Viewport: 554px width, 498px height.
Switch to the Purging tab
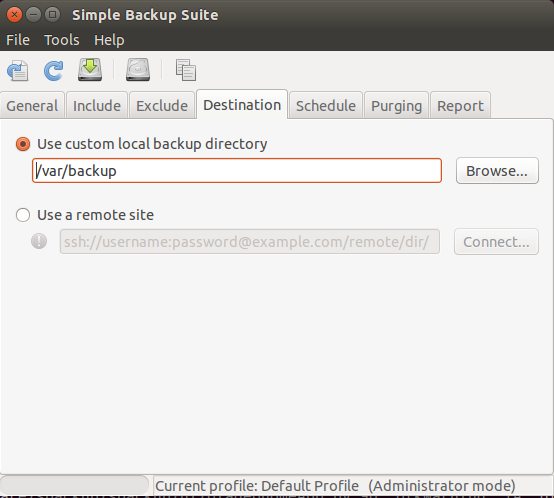(396, 106)
